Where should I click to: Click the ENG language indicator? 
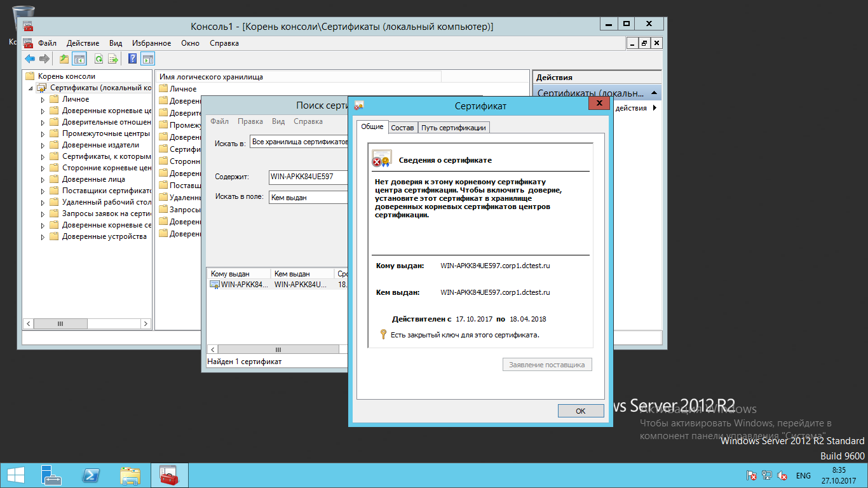pyautogui.click(x=803, y=475)
